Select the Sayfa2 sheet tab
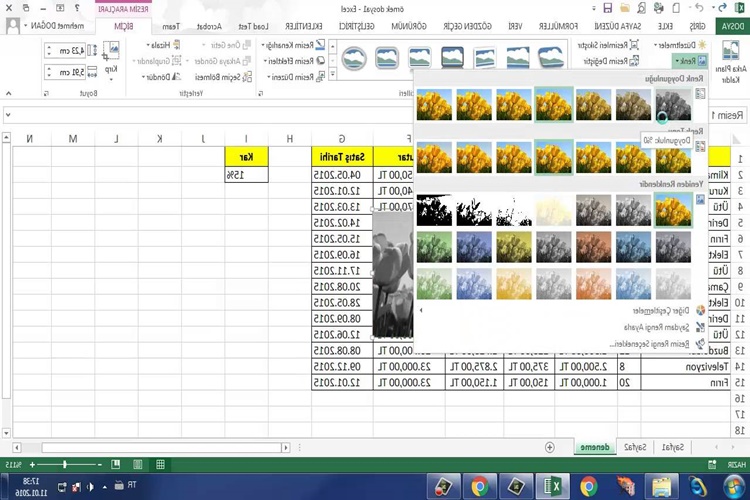Screen dimensions: 750x500 click(635, 447)
